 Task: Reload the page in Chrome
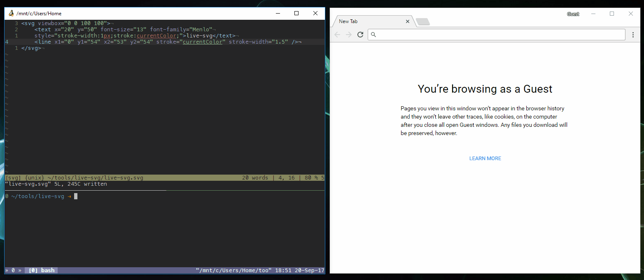(x=360, y=35)
